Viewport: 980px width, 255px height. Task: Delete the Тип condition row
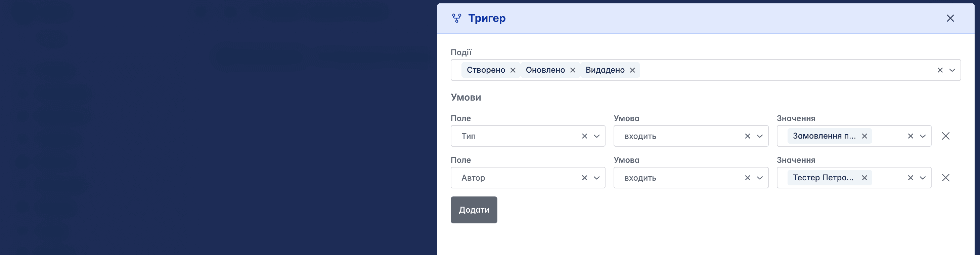pyautogui.click(x=946, y=136)
